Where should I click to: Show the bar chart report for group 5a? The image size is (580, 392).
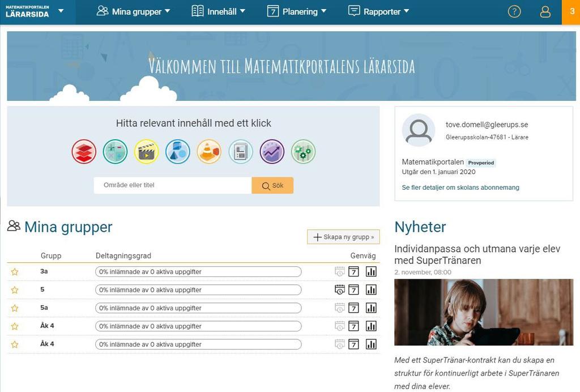click(371, 308)
